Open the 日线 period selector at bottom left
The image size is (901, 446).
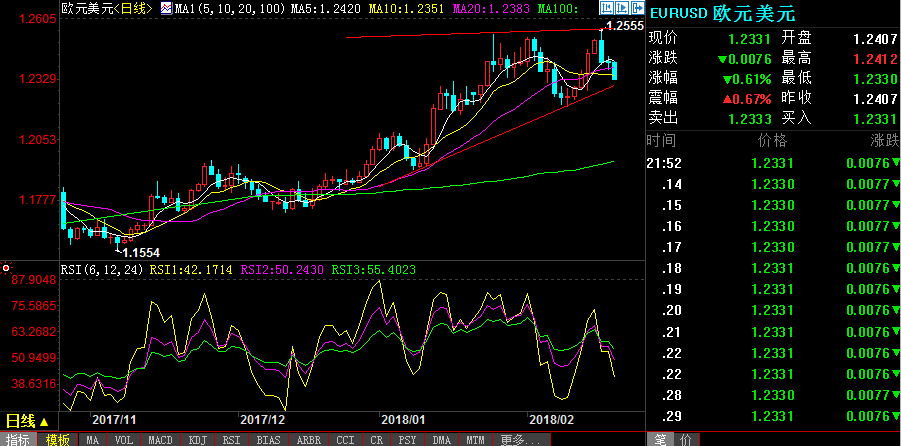(x=26, y=421)
